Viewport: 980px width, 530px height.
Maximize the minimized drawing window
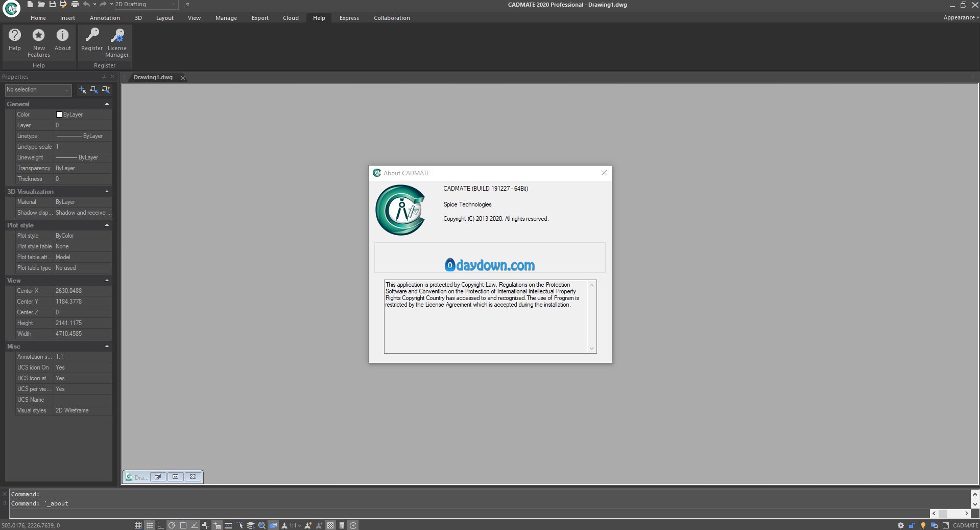click(x=175, y=477)
